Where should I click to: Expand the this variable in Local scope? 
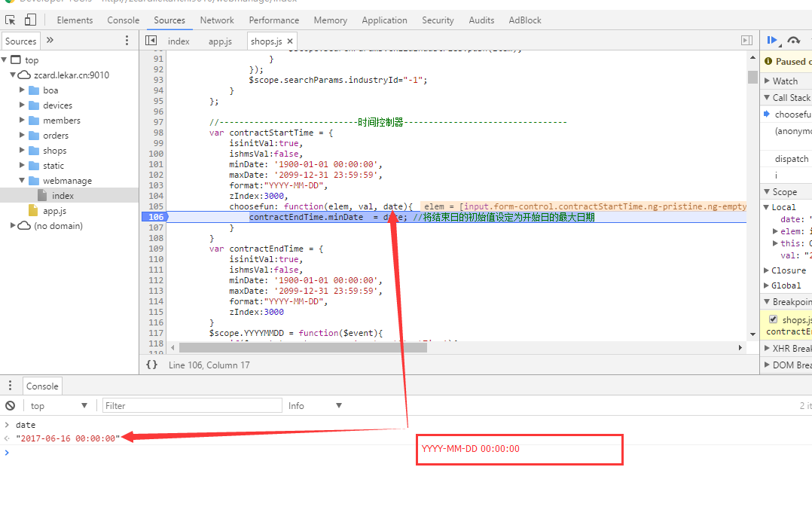[775, 243]
